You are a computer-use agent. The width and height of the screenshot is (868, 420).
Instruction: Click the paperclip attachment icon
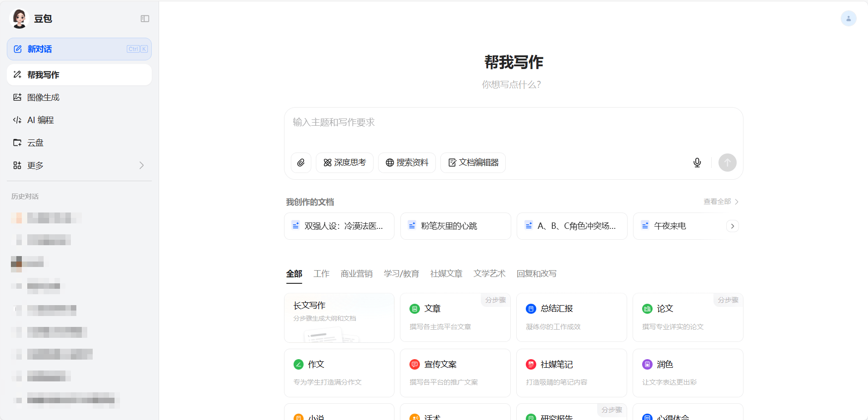tap(301, 163)
